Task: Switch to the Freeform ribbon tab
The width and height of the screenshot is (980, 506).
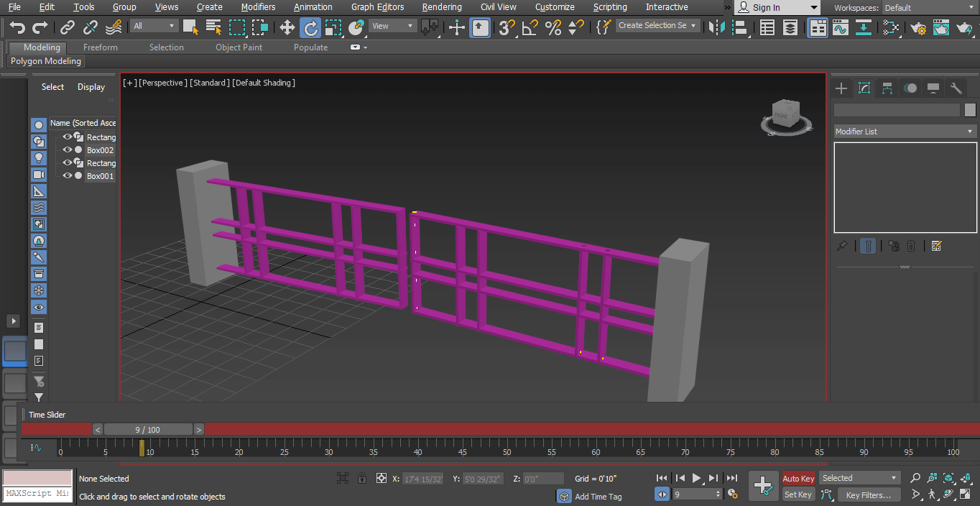Action: pos(100,47)
